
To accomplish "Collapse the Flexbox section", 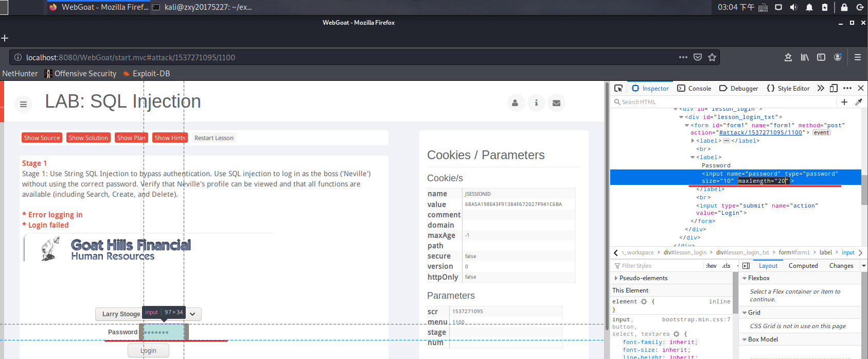I will tap(744, 278).
